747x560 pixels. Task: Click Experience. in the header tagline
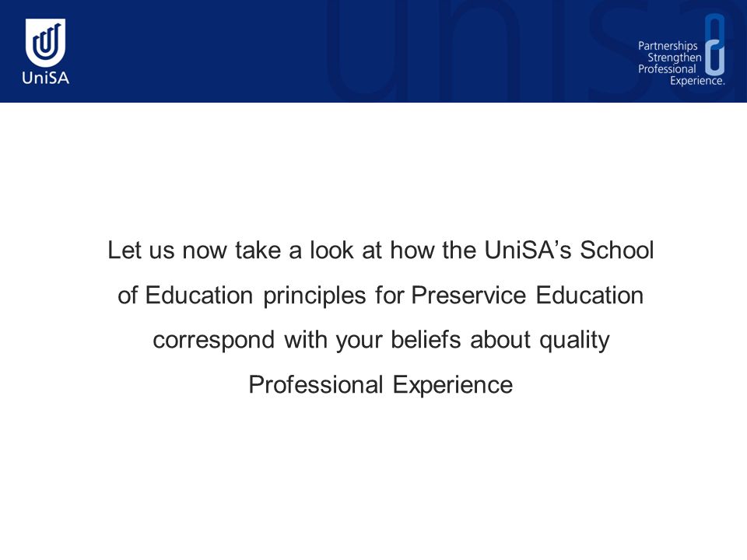(x=697, y=80)
